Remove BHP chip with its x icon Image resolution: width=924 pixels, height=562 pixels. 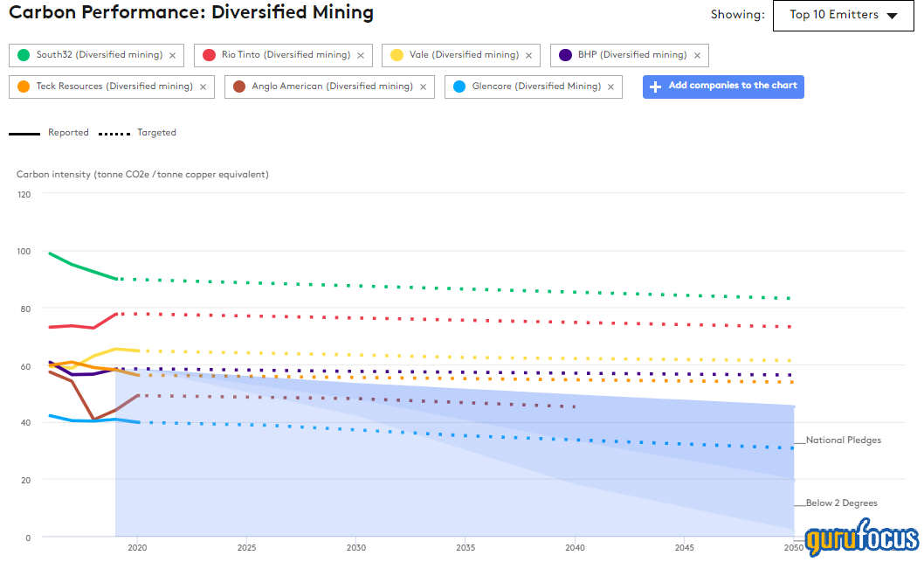[697, 55]
